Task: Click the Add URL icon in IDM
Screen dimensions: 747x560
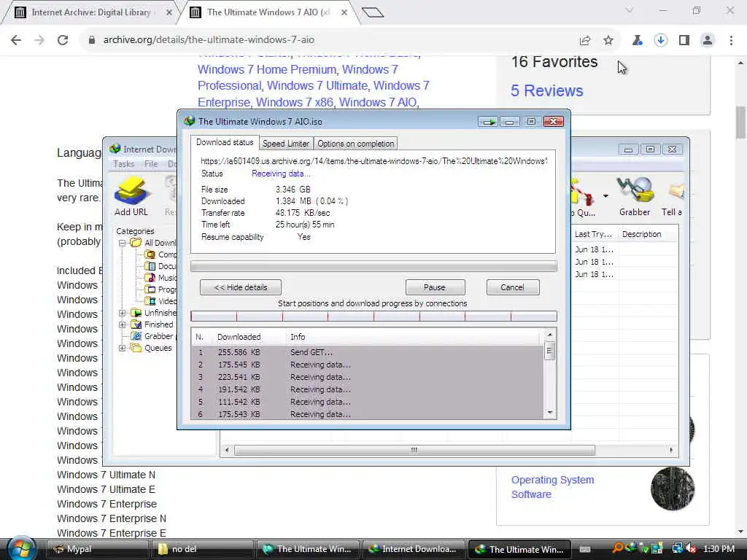Action: point(131,196)
